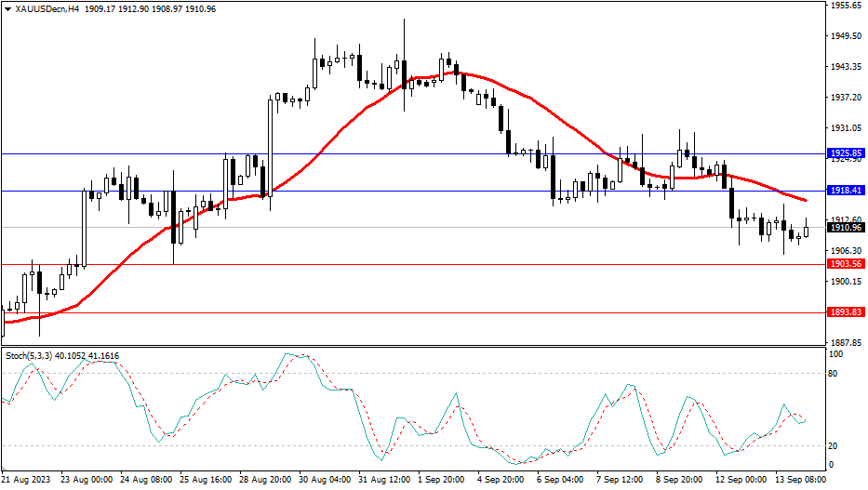Click the 4 Sep 20:00 time label

coord(499,480)
